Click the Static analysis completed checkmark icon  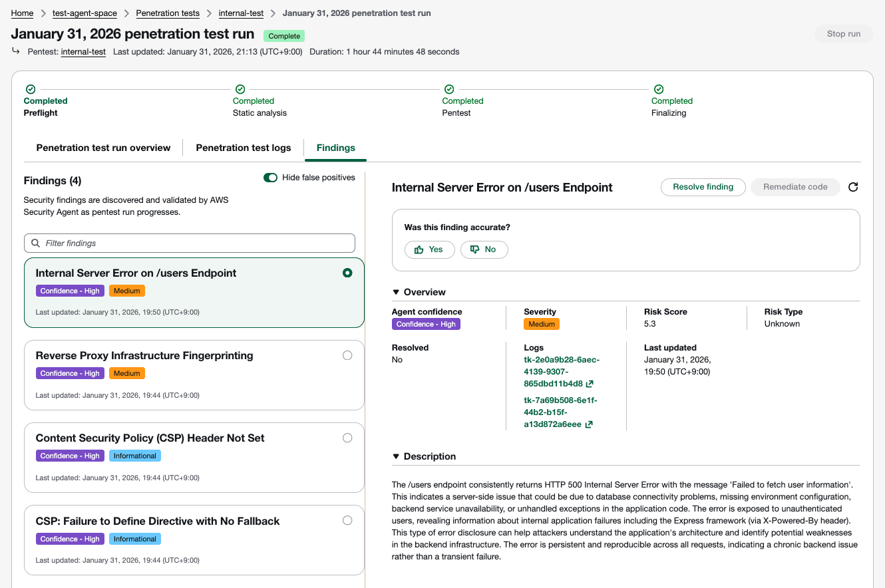(240, 89)
